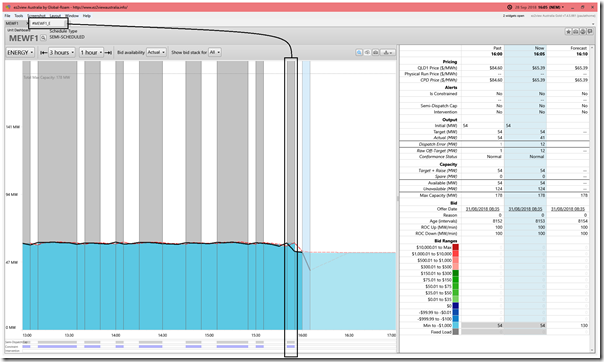Click the $500.01 to $1,000 swatch
This screenshot has width=604, height=362.
click(456, 260)
